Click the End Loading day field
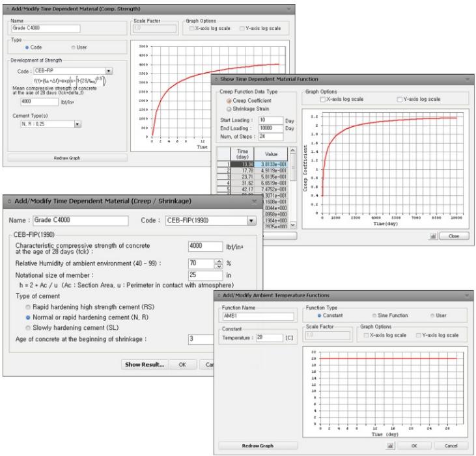The width and height of the screenshot is (476, 456). (x=271, y=128)
